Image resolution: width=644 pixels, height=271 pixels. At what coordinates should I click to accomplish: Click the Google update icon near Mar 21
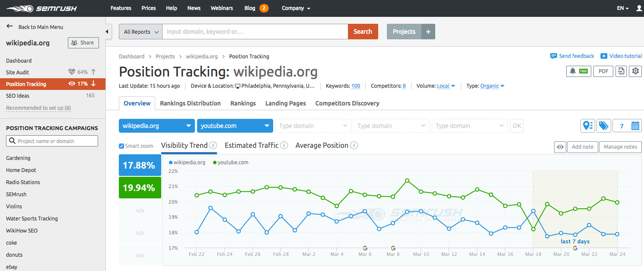point(575,248)
